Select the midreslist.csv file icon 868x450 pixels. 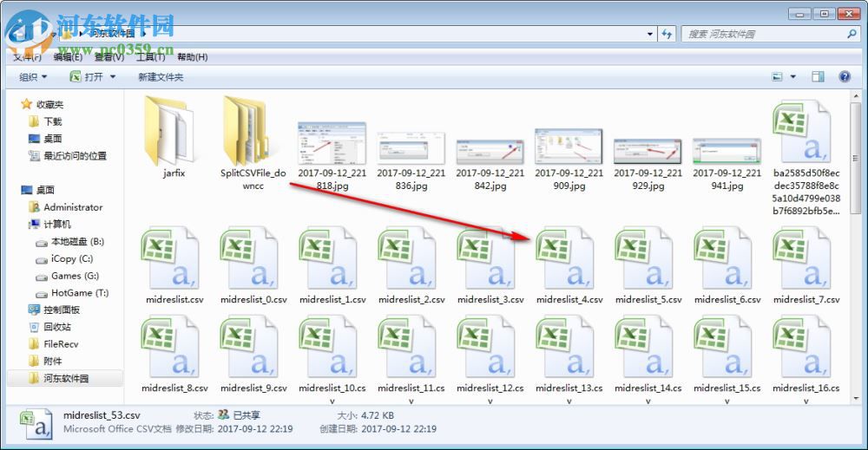[x=170, y=258]
